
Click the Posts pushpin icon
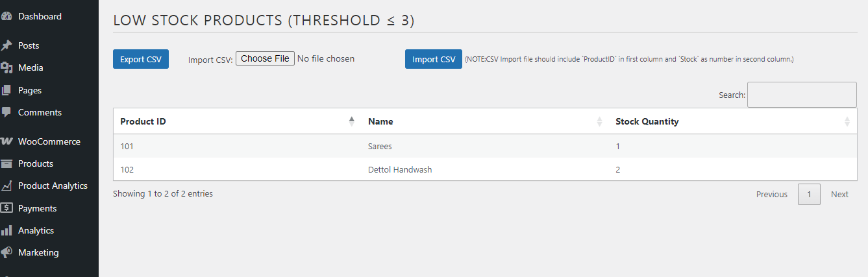coord(6,45)
